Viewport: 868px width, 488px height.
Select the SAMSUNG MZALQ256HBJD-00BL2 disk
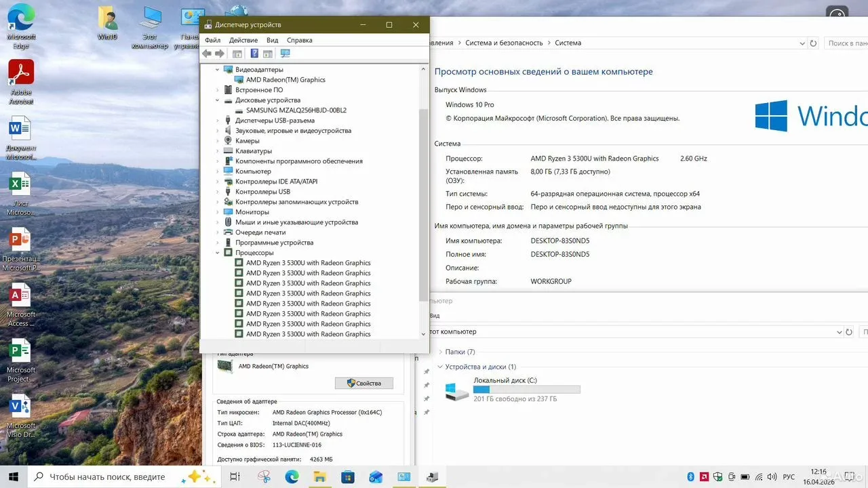296,110
